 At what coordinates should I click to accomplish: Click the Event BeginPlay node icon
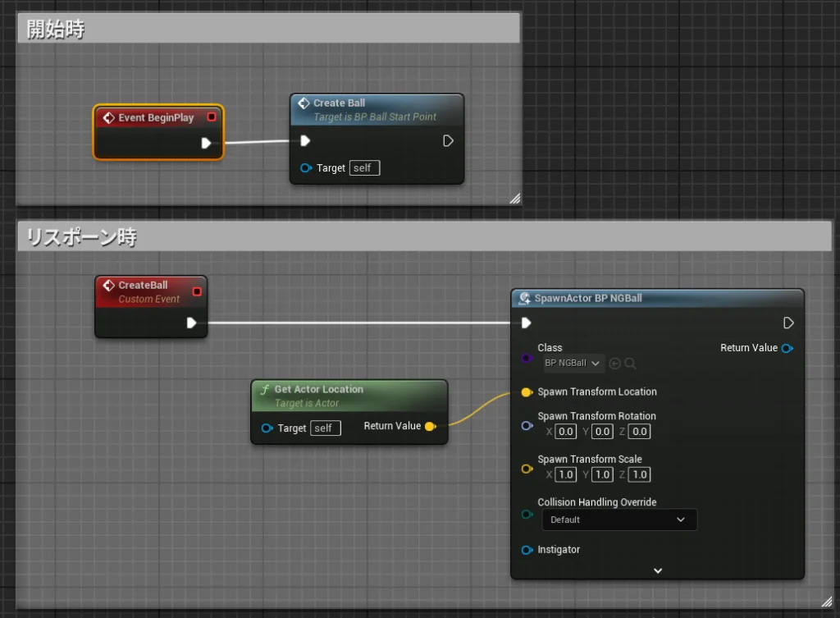coord(107,117)
